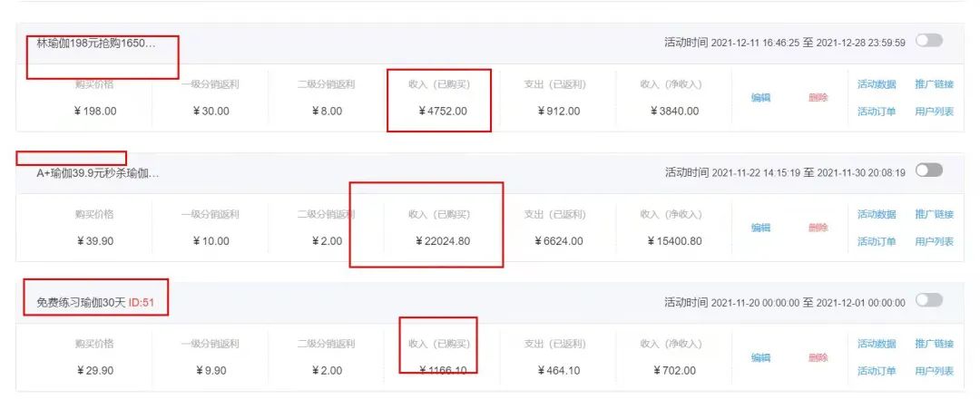Toggle the 免费练习瑜伽30天 activity switch
Image resolution: width=980 pixels, height=409 pixels.
[929, 300]
